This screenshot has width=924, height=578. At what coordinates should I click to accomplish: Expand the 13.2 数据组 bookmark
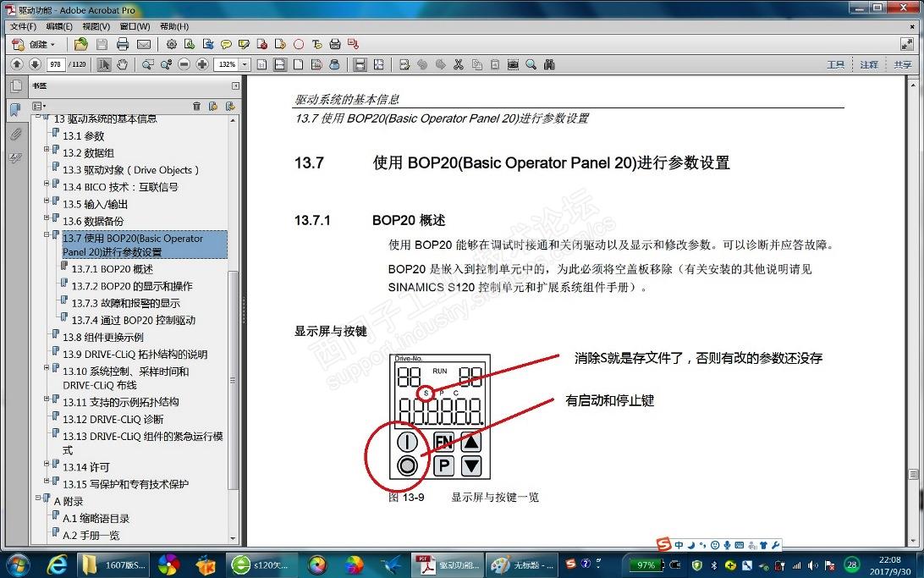pyautogui.click(x=47, y=150)
